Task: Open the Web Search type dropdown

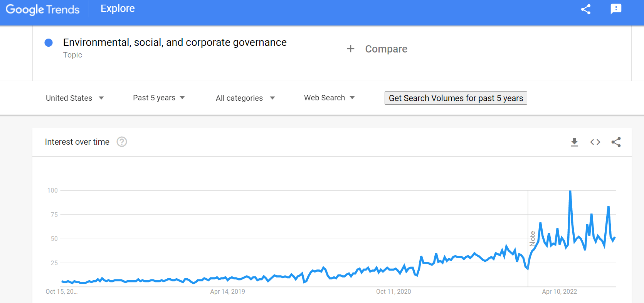Action: pyautogui.click(x=329, y=98)
